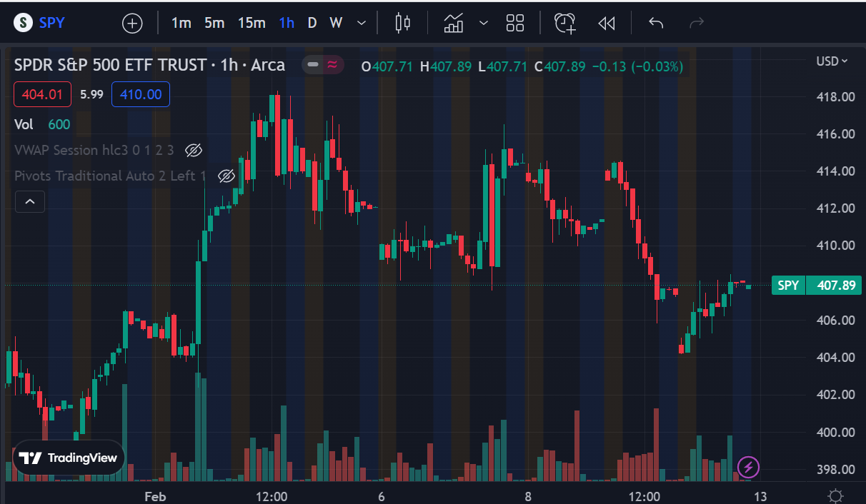Open the USD currency dropdown
This screenshot has width=866, height=504.
click(x=832, y=61)
